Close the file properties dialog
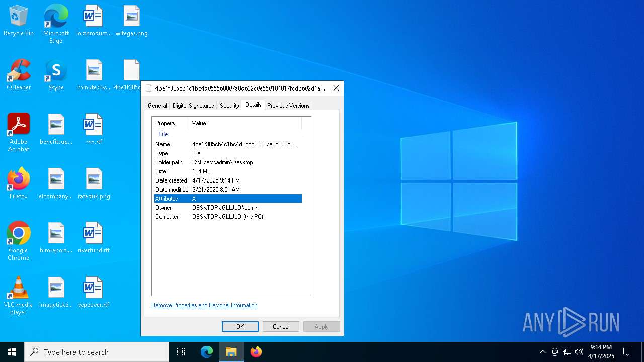The height and width of the screenshot is (362, 644). tap(336, 88)
